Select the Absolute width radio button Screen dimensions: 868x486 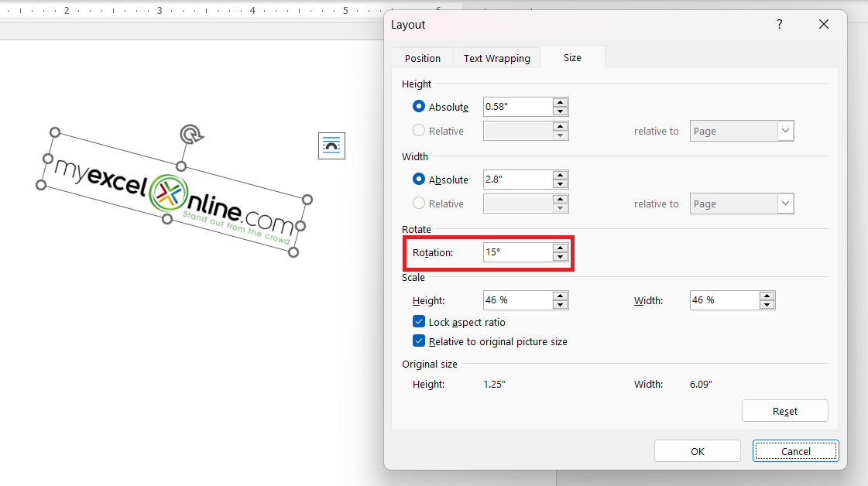[x=419, y=179]
